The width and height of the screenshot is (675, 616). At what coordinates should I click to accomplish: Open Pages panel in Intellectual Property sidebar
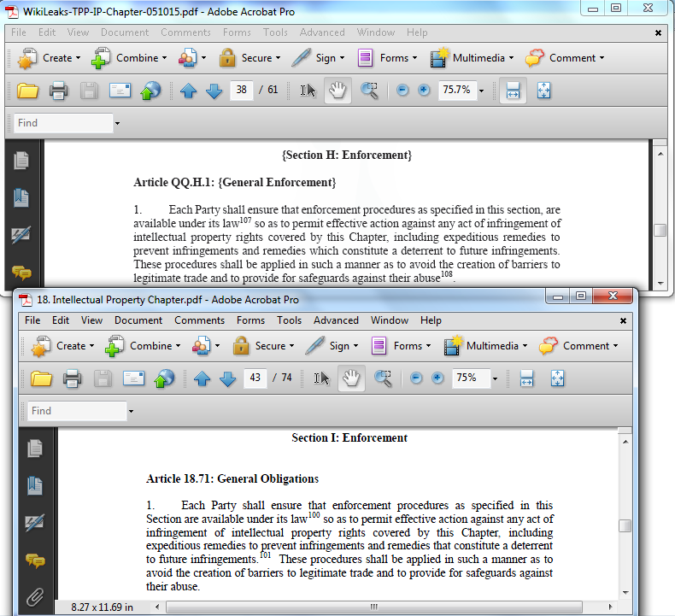[35, 449]
